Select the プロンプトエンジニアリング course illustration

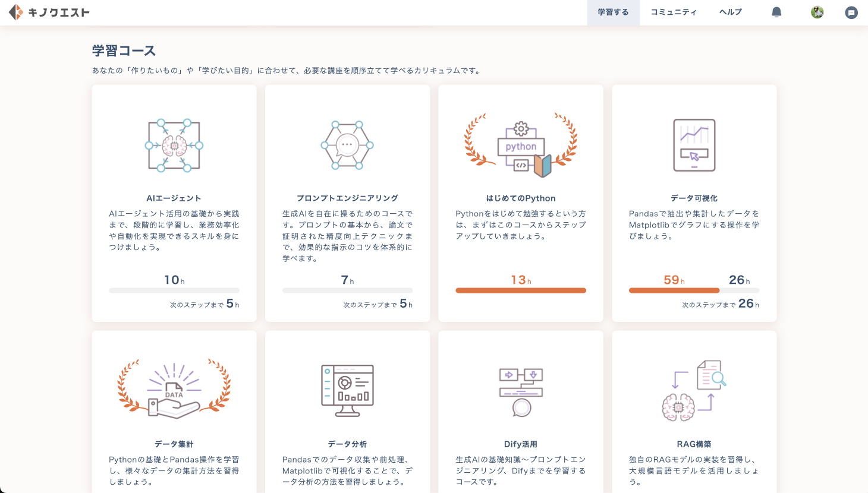(x=347, y=146)
